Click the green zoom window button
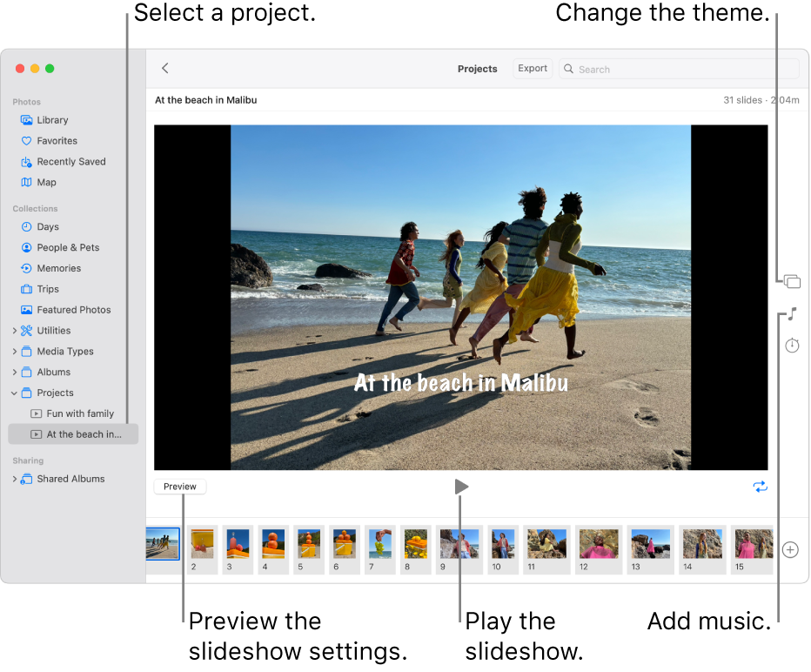Viewport: 811px width, 672px height. tap(50, 68)
